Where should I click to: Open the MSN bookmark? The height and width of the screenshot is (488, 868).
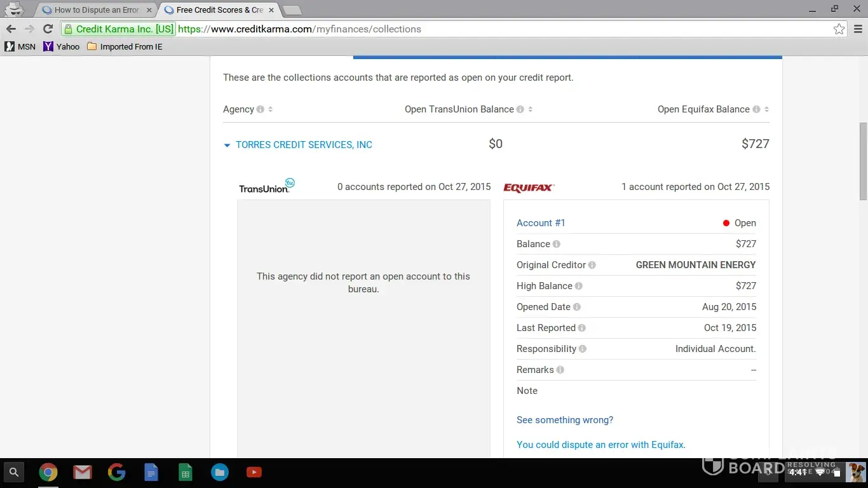point(20,46)
